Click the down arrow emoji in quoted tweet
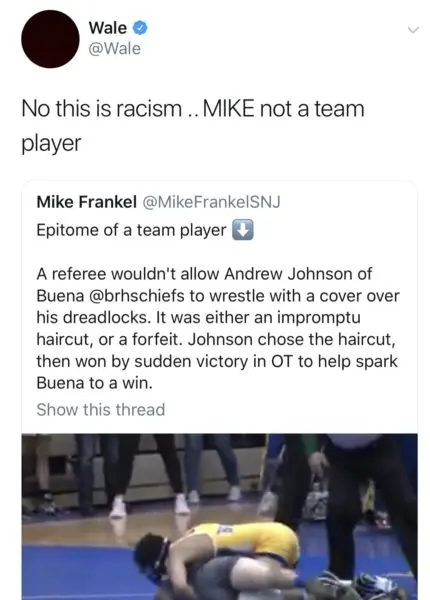This screenshot has width=430, height=600. click(243, 230)
